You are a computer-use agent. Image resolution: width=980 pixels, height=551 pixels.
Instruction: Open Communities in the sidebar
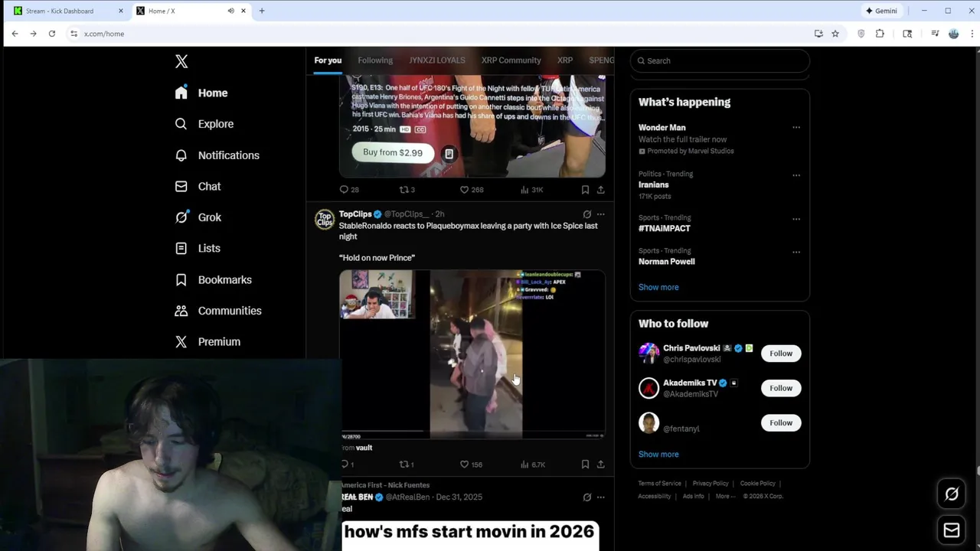click(218, 311)
